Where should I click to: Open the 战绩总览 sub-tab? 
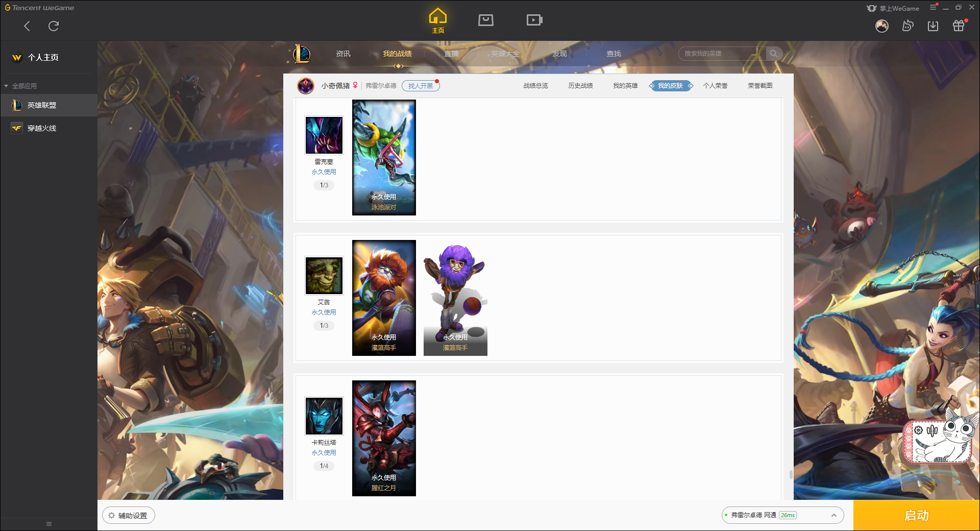[x=535, y=86]
